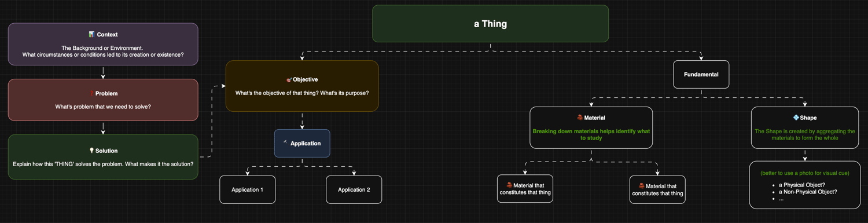This screenshot has width=868, height=223.
Task: Click brick icon in right 'Material that constitutes' node
Action: 642,186
